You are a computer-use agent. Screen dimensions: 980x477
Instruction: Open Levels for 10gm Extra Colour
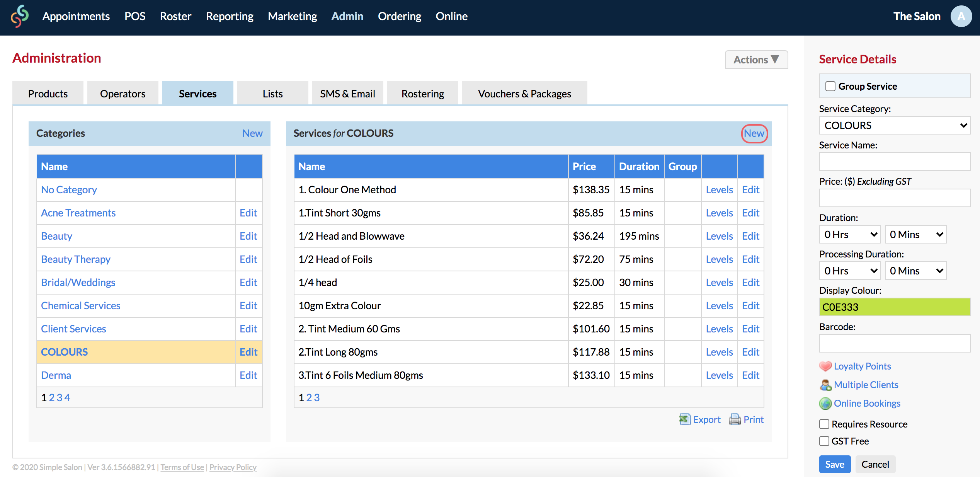point(720,306)
